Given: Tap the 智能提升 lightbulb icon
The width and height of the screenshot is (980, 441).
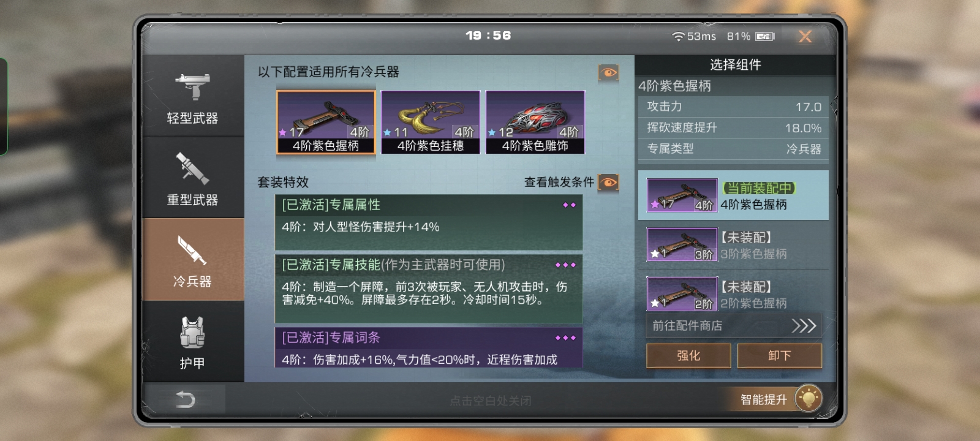Looking at the screenshot, I should click(x=809, y=399).
